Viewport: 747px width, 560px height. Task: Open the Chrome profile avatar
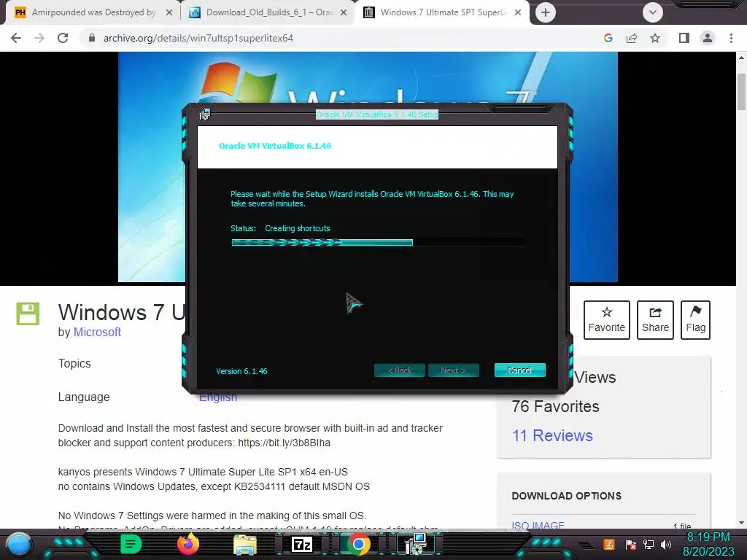[x=708, y=38]
